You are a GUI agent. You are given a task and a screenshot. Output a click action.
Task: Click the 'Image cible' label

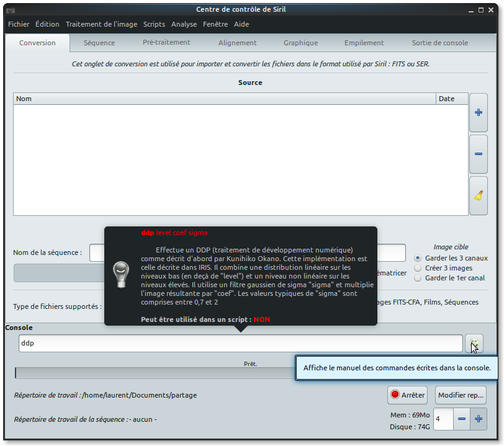click(451, 247)
